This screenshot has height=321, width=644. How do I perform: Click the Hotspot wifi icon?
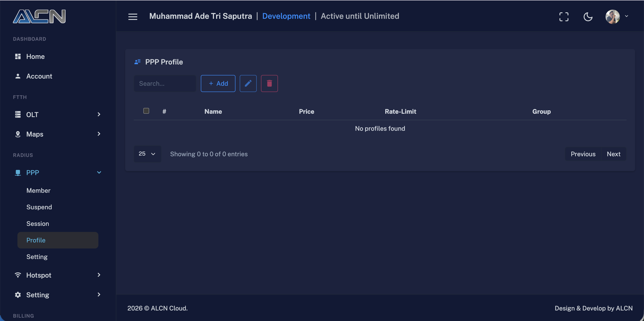(18, 275)
